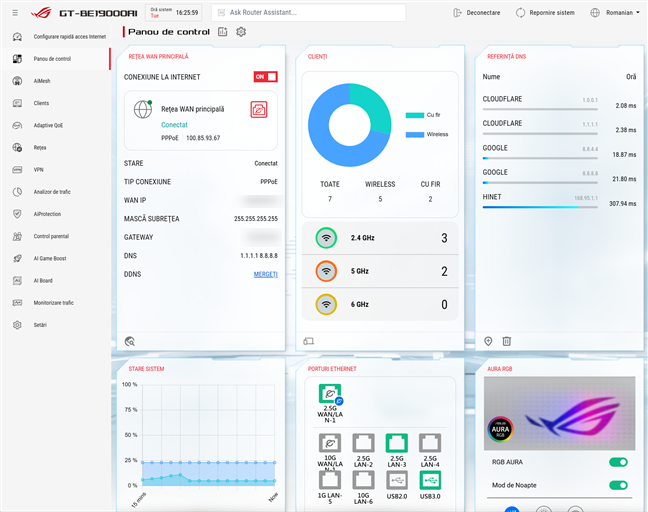Click the USB3.0 port icon
Image resolution: width=648 pixels, height=512 pixels.
click(428, 479)
